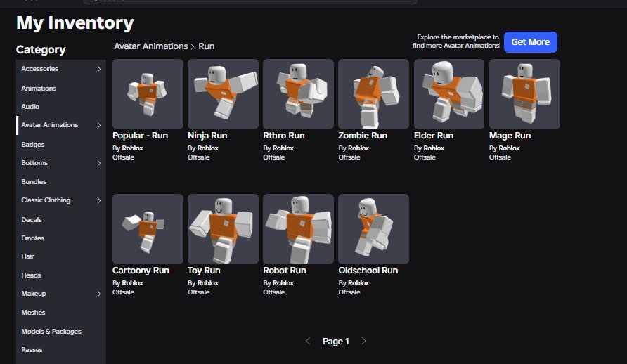Click Roblox creator link under Robot Run

pyautogui.click(x=283, y=283)
